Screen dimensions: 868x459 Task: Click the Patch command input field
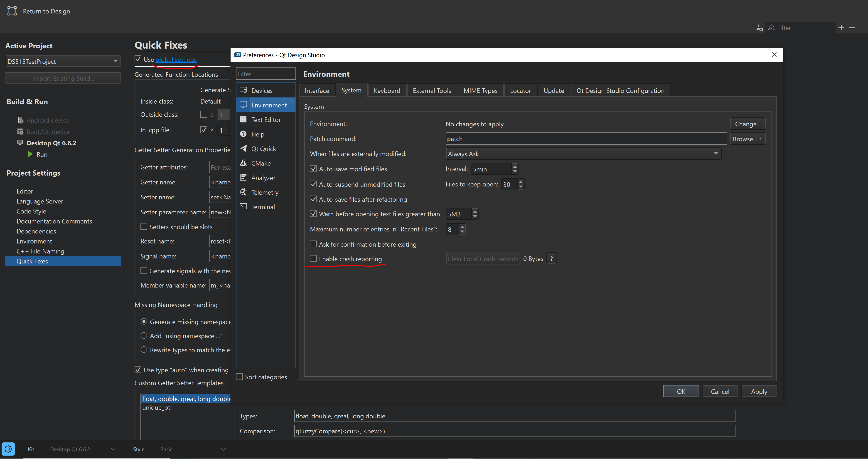(586, 139)
